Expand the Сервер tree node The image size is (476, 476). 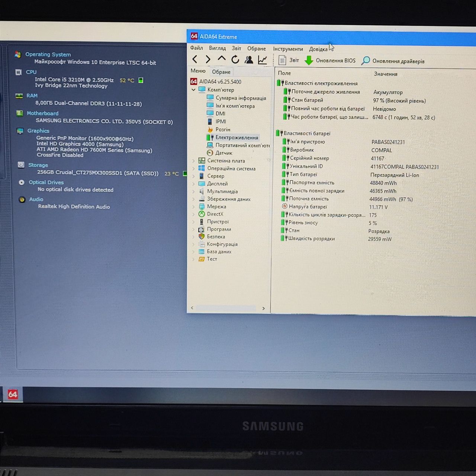coord(193,176)
